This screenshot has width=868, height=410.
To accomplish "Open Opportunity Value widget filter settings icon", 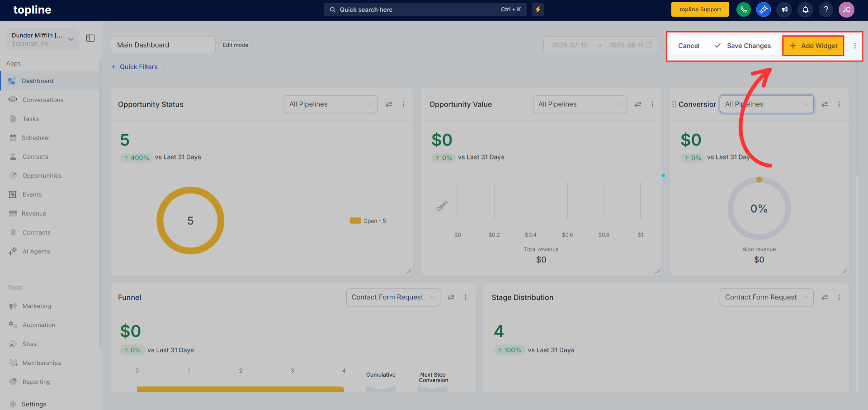I will 638,104.
